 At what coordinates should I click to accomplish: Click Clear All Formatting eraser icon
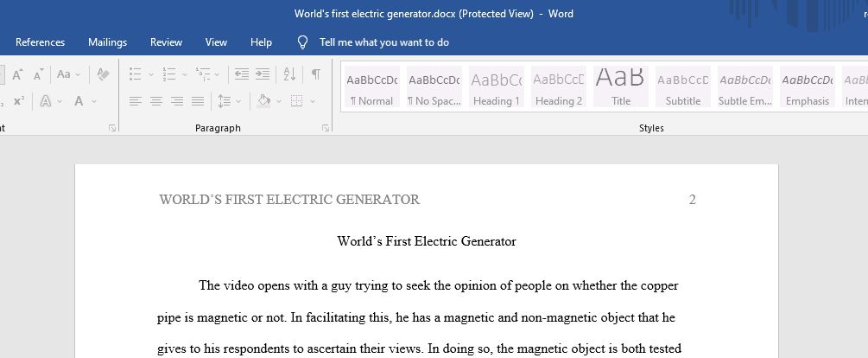(103, 74)
